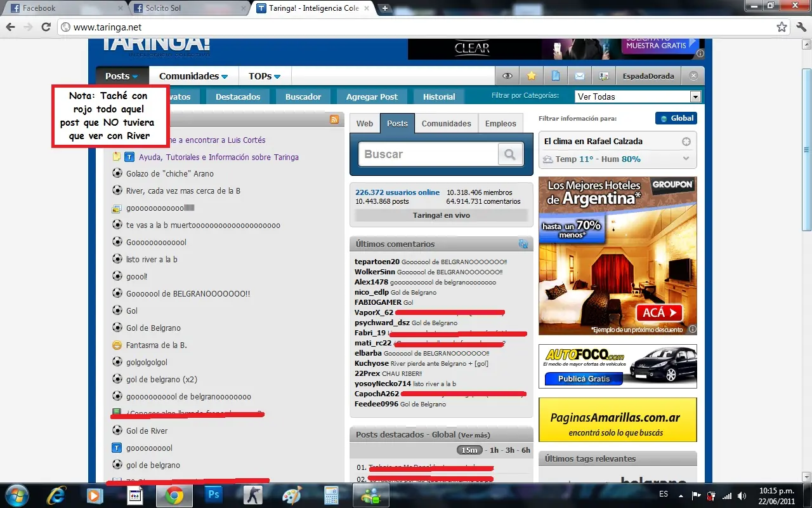Viewport: 812px width, 508px height.
Task: Reload the page in Chrome
Action: coord(46,27)
